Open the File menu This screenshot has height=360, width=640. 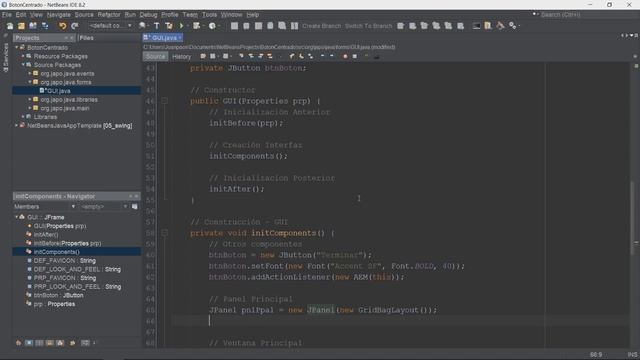coord(7,15)
